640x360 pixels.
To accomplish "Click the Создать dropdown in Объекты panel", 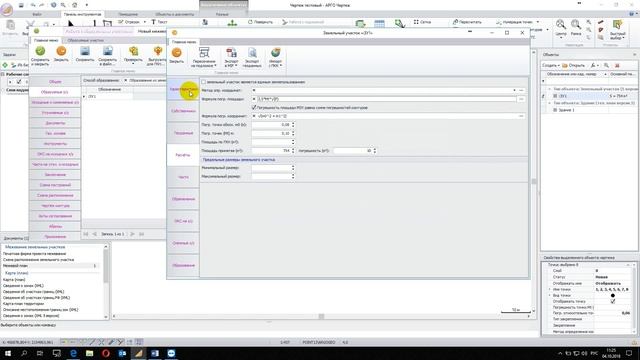I will (551, 65).
